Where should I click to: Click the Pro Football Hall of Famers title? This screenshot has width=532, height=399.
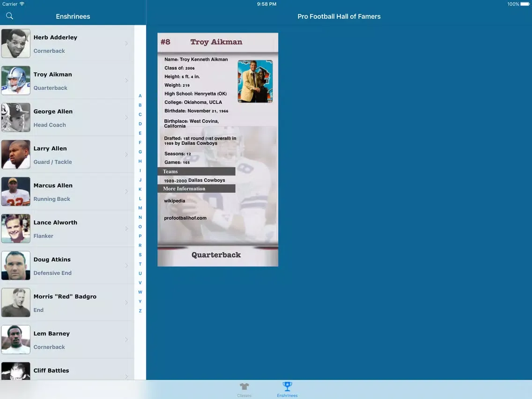click(x=339, y=16)
